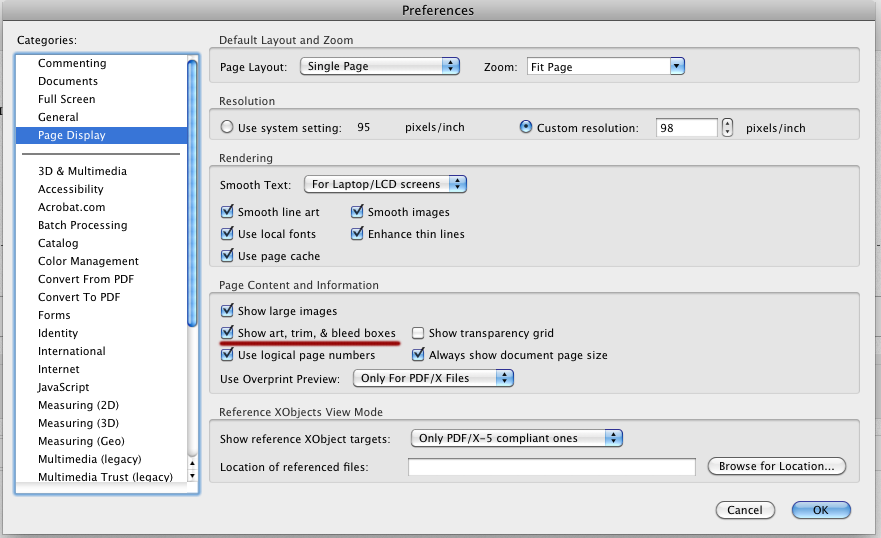
Task: Uncheck Smooth line art
Action: click(x=227, y=212)
